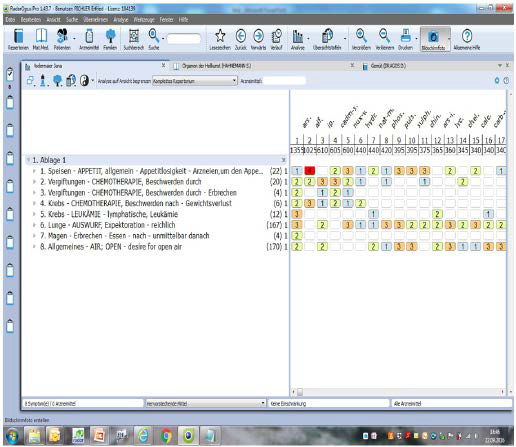Click the horizontal scrollbar below the remedy grid
This screenshot has height=447, width=516.
398,392
